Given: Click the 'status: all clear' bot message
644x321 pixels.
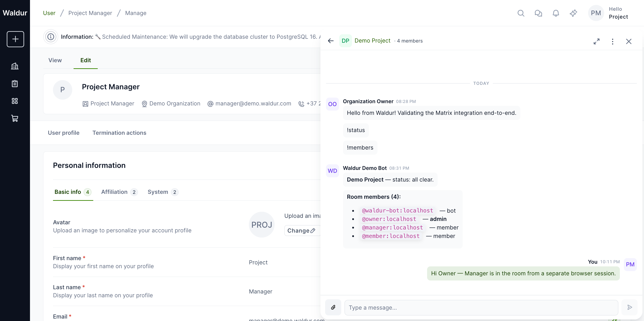Looking at the screenshot, I should [x=390, y=180].
